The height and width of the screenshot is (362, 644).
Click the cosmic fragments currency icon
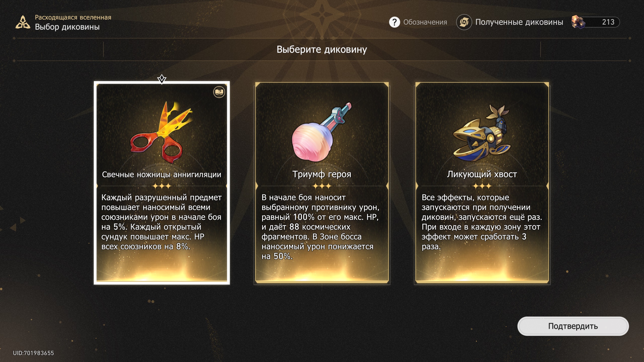click(578, 22)
